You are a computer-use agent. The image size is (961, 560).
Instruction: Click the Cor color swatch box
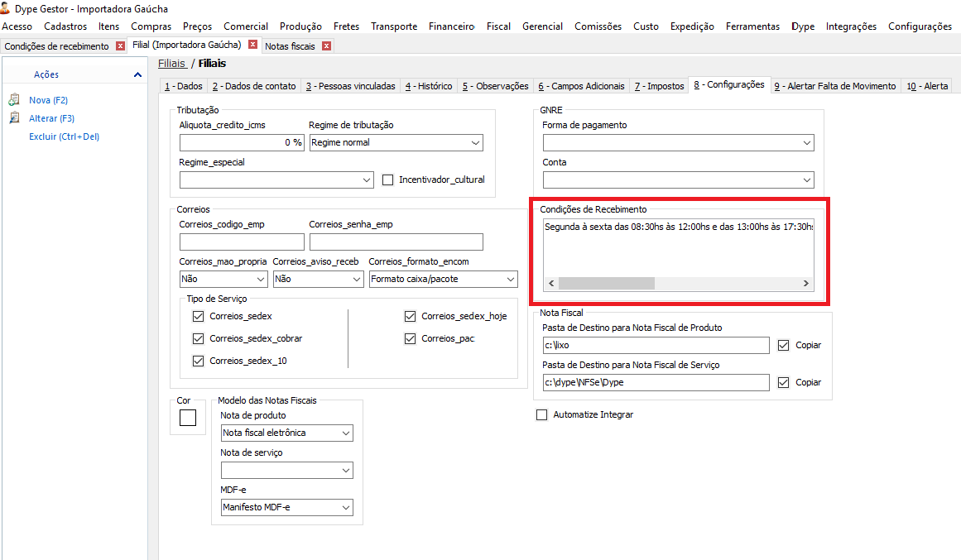188,418
